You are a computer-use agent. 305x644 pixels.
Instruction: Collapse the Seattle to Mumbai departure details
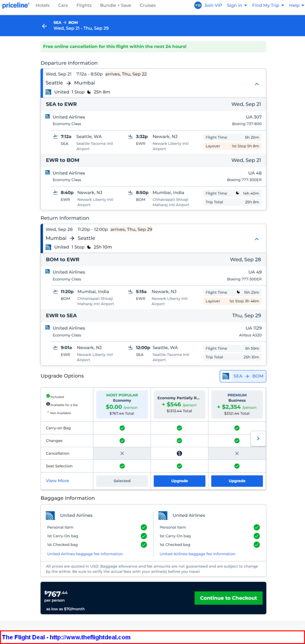click(x=256, y=84)
